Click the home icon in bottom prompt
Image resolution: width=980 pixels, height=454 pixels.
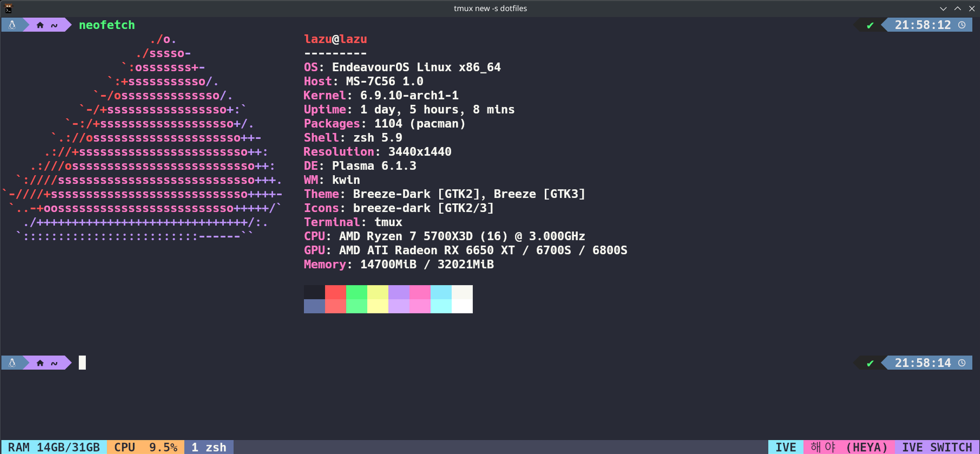point(40,363)
